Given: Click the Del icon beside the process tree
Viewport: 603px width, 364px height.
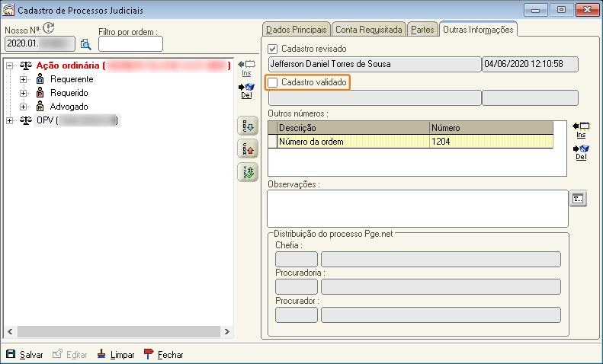Looking at the screenshot, I should [x=246, y=91].
